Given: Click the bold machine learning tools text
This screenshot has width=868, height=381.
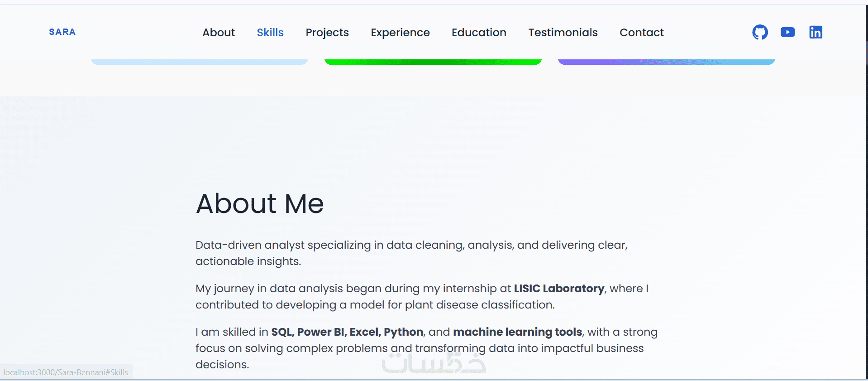Looking at the screenshot, I should [517, 332].
